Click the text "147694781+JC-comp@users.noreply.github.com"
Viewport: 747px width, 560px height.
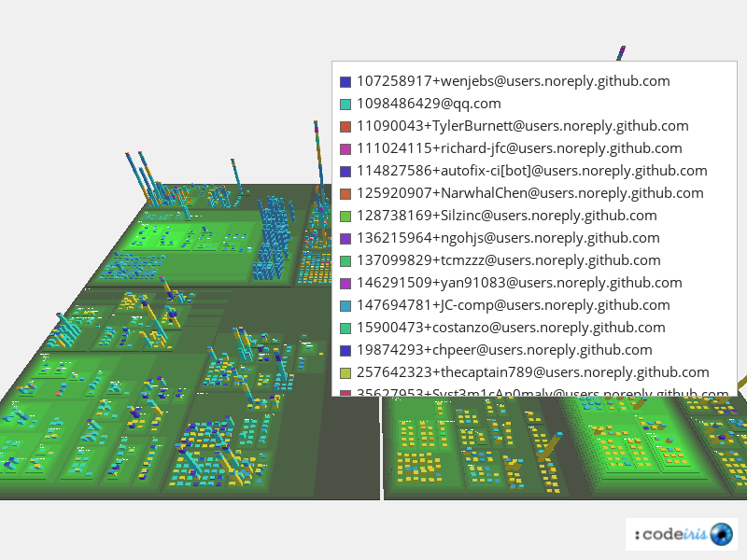513,305
